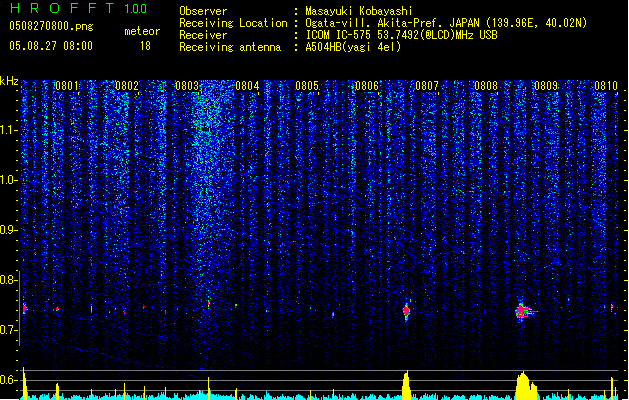Click the ICOM IC-575 receiver text

(x=401, y=35)
